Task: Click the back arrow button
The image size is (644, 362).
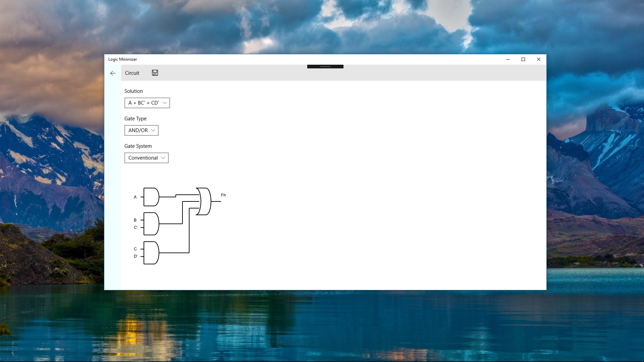Action: point(113,73)
